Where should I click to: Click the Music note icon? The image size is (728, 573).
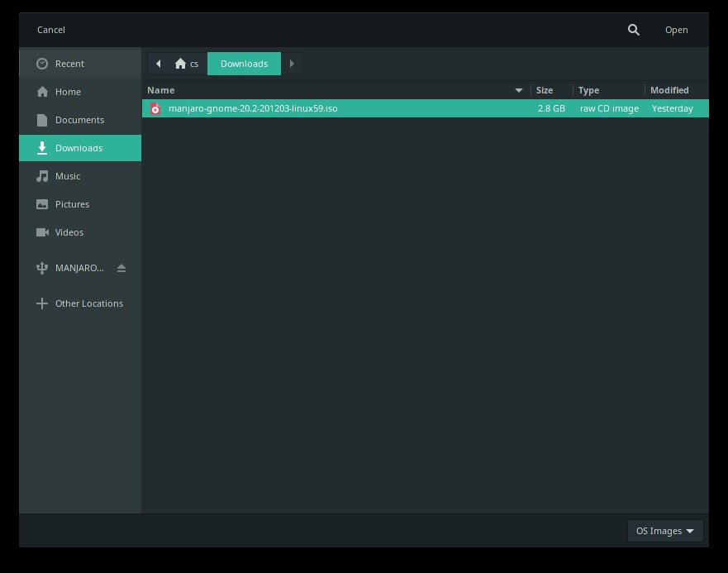[42, 176]
